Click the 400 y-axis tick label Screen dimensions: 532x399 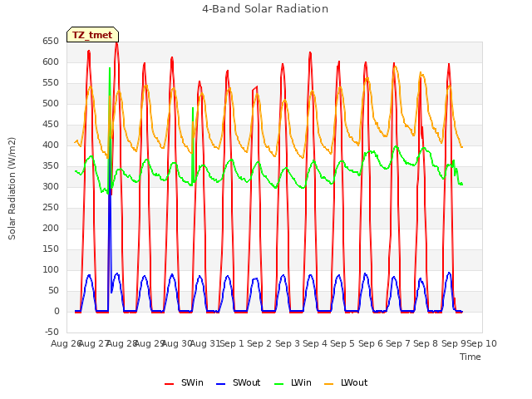pyautogui.click(x=51, y=145)
